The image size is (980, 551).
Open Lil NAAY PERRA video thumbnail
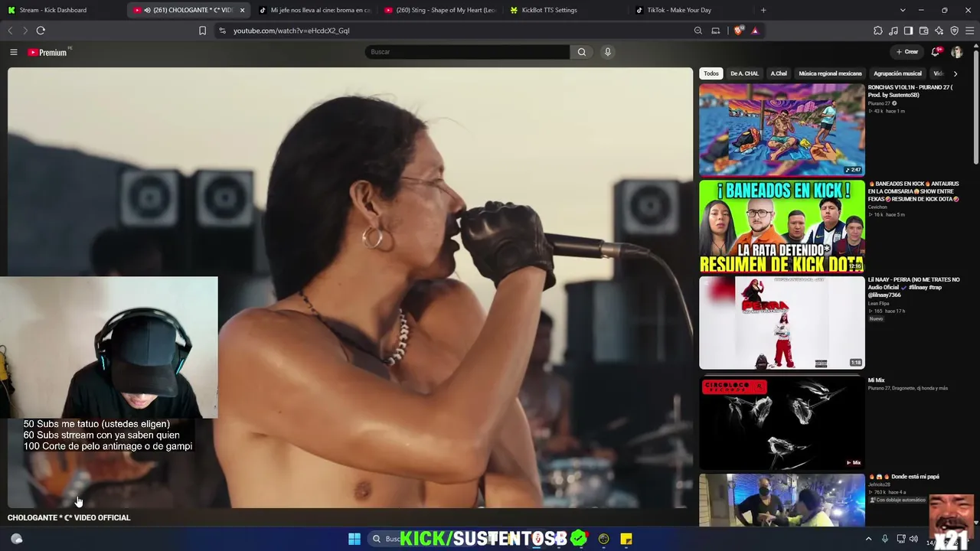(782, 322)
